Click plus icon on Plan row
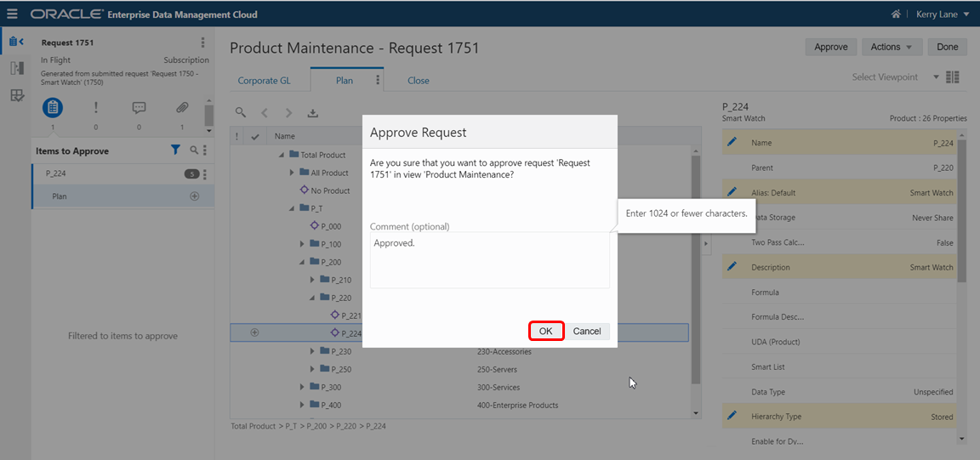Image resolution: width=980 pixels, height=460 pixels. (x=194, y=196)
